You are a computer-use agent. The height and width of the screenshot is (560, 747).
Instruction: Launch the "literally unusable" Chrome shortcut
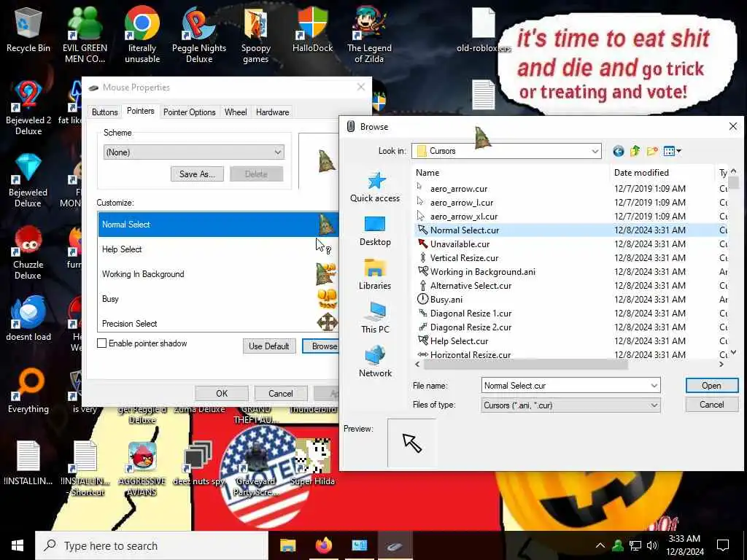[x=142, y=34]
